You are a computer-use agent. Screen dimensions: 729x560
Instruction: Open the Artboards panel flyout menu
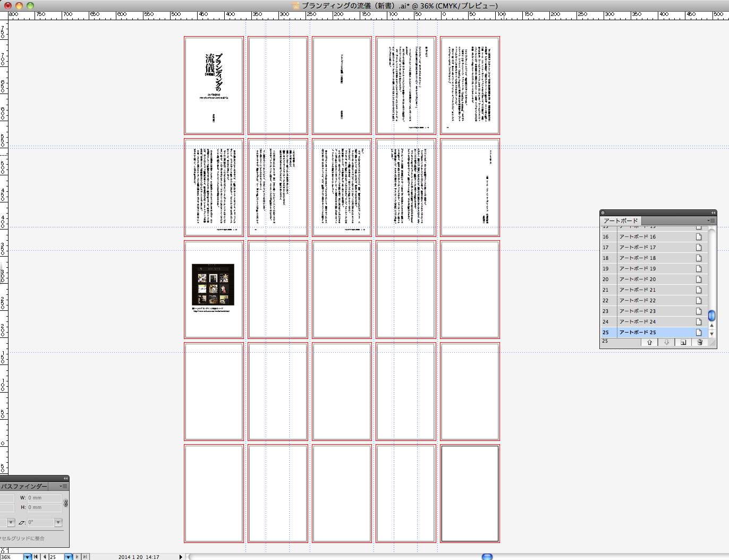(711, 220)
